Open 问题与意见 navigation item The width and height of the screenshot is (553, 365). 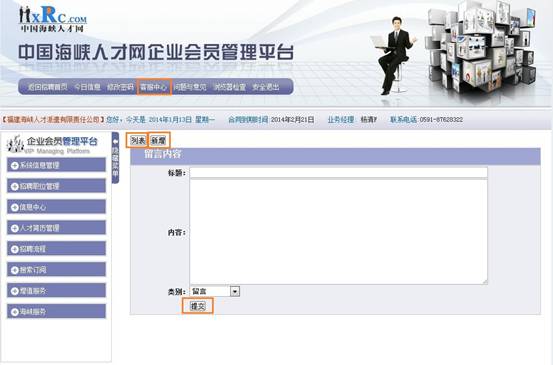pos(190,87)
